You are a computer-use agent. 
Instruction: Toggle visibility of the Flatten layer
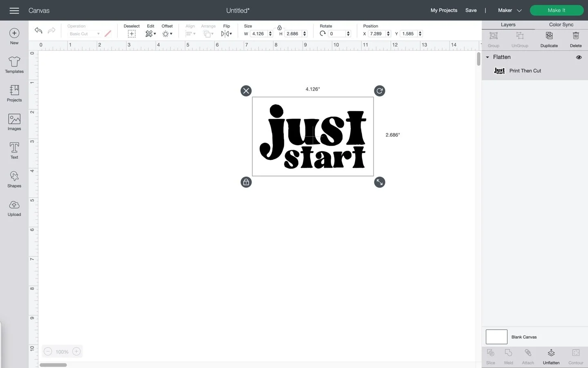[x=579, y=57]
